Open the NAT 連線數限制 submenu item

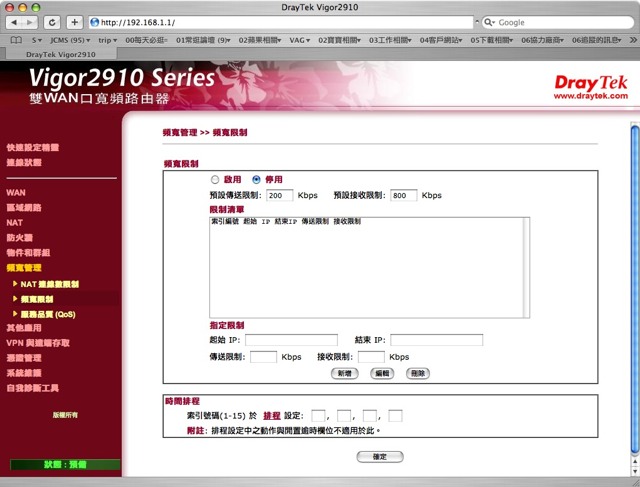pos(50,284)
